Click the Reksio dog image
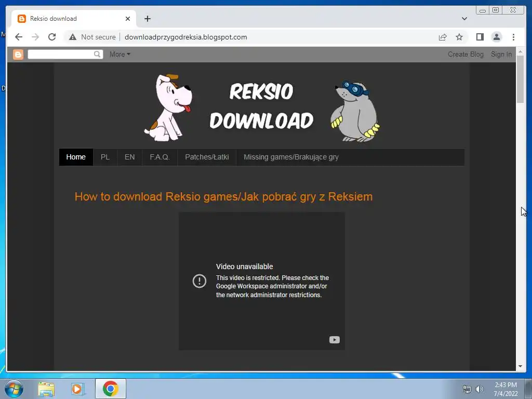The image size is (532, 399). [x=168, y=108]
